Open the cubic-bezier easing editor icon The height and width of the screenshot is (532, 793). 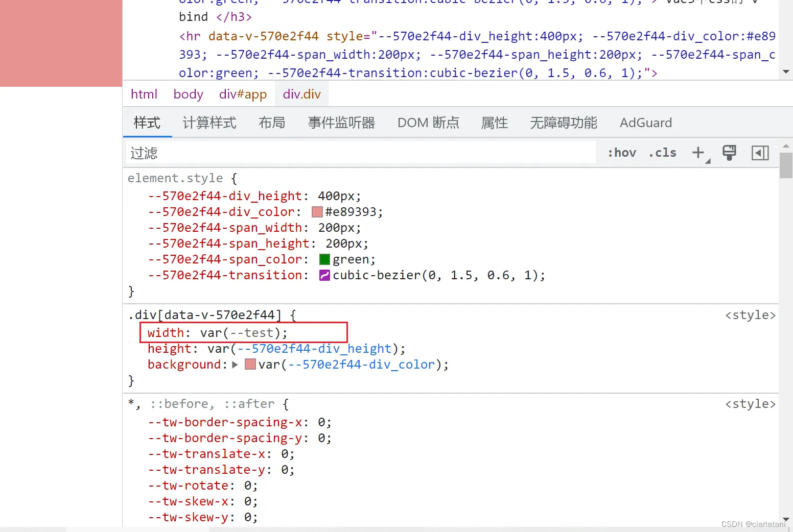[x=324, y=276]
